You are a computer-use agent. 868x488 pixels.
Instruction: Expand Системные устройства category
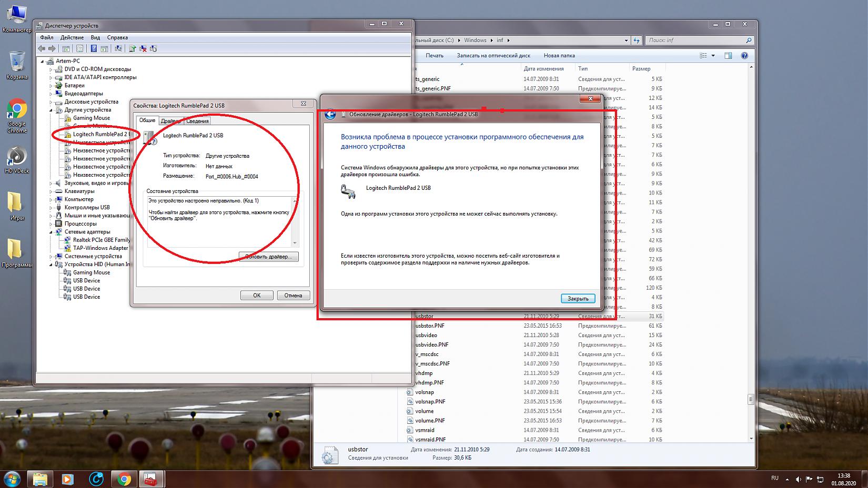coord(51,256)
